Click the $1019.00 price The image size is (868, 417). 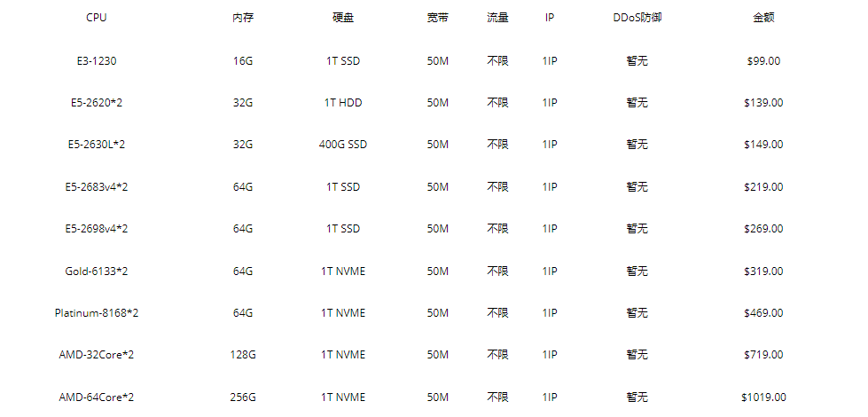click(763, 397)
